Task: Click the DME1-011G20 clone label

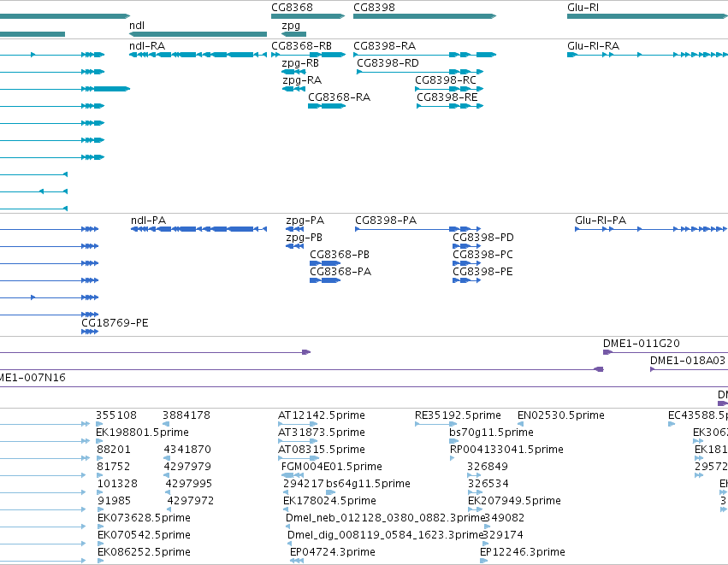Action: click(642, 344)
